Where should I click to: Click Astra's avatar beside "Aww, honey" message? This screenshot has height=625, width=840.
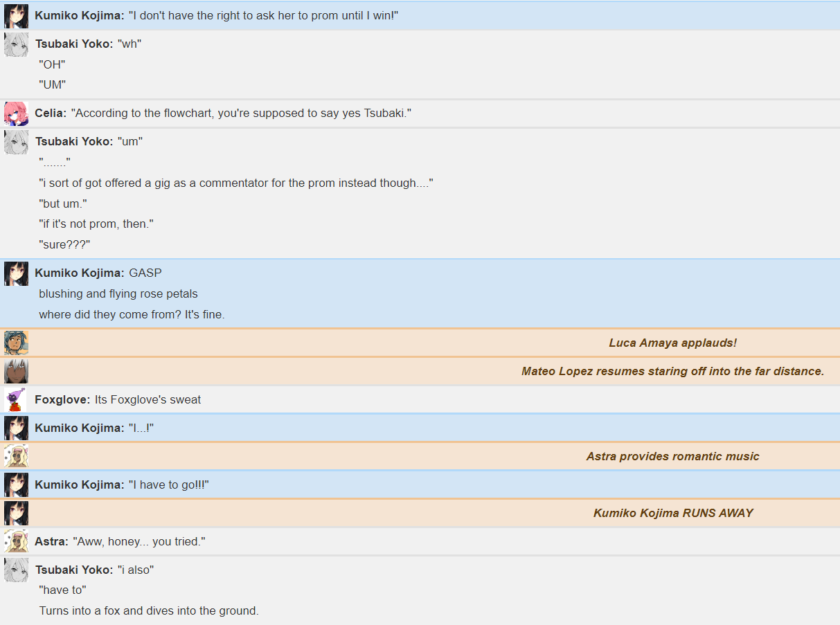(x=16, y=541)
